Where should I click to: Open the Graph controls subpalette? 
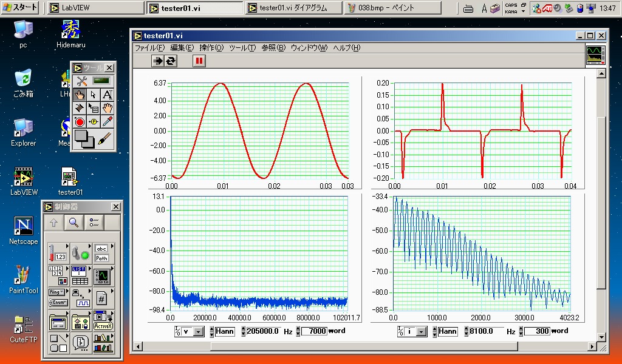(101, 275)
